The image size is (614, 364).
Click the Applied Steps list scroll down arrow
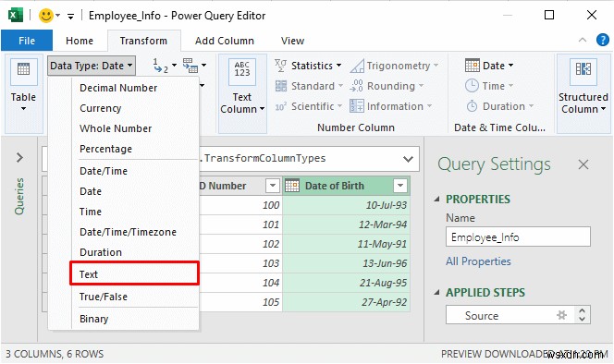click(583, 320)
